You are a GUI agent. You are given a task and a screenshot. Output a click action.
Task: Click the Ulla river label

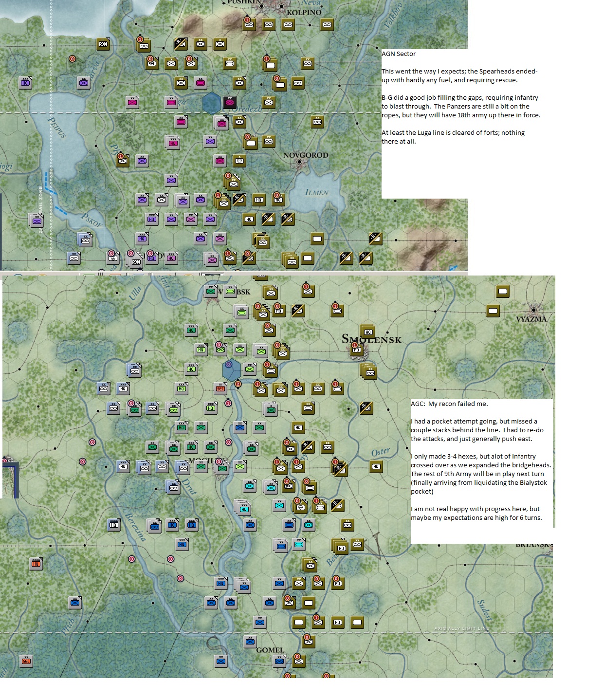[x=135, y=293]
